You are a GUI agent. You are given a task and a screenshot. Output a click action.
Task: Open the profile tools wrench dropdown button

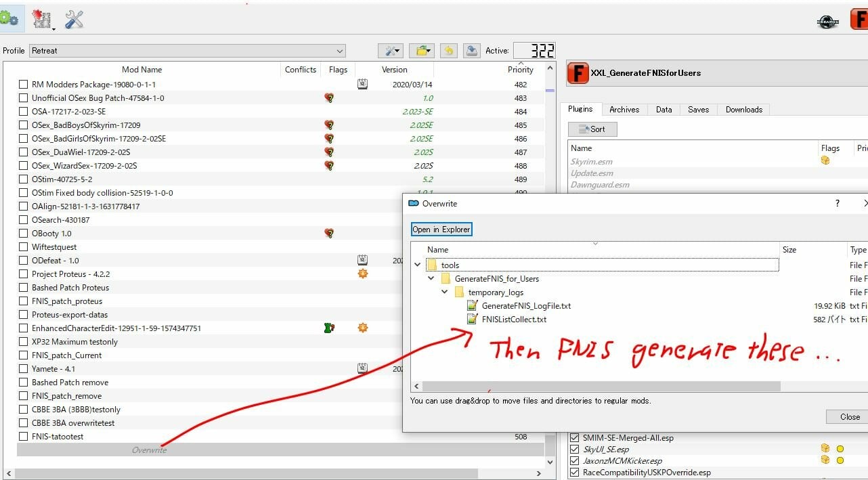[391, 51]
